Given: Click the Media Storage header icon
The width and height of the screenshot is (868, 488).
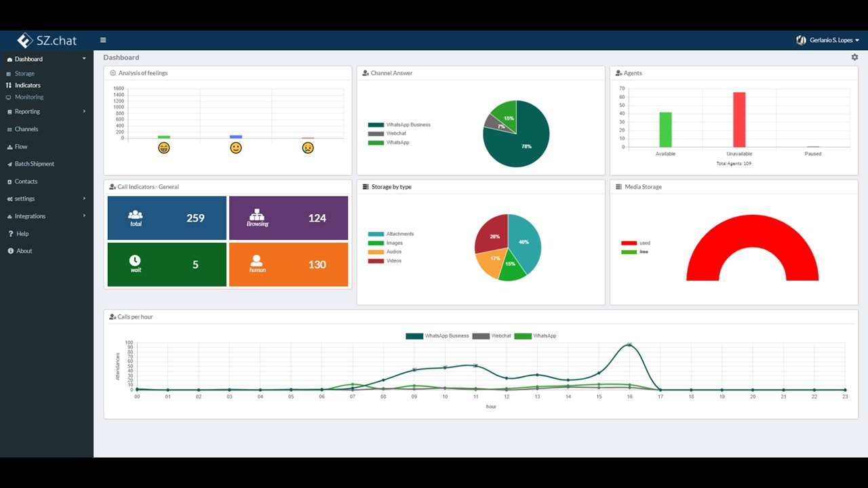Looking at the screenshot, I should click(619, 187).
